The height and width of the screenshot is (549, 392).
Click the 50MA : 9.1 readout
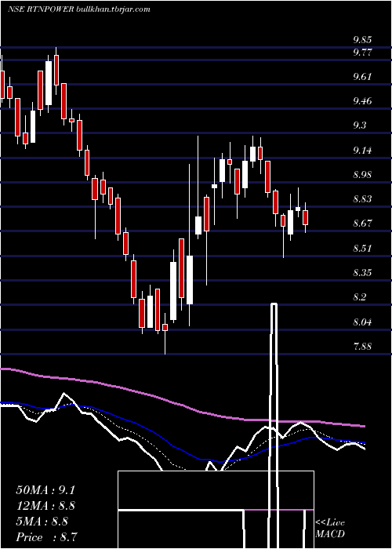point(45,490)
